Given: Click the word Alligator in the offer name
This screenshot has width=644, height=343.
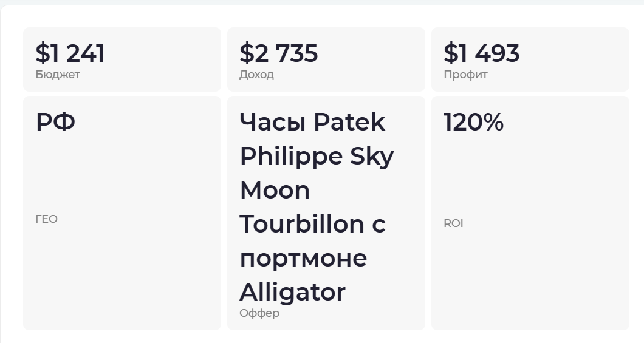Looking at the screenshot, I should [292, 293].
